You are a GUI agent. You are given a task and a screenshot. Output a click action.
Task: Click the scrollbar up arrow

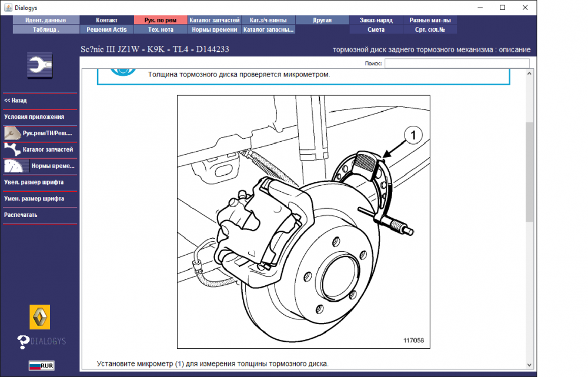529,74
